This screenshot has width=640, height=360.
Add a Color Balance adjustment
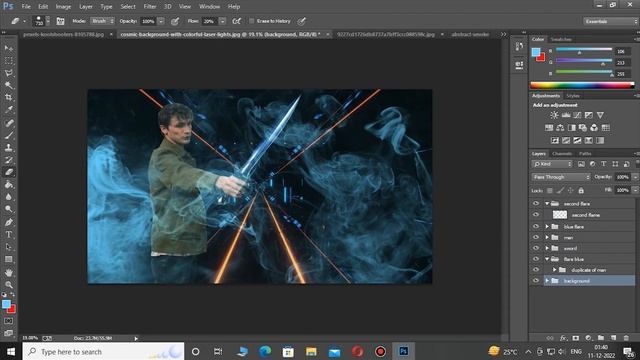(560, 128)
